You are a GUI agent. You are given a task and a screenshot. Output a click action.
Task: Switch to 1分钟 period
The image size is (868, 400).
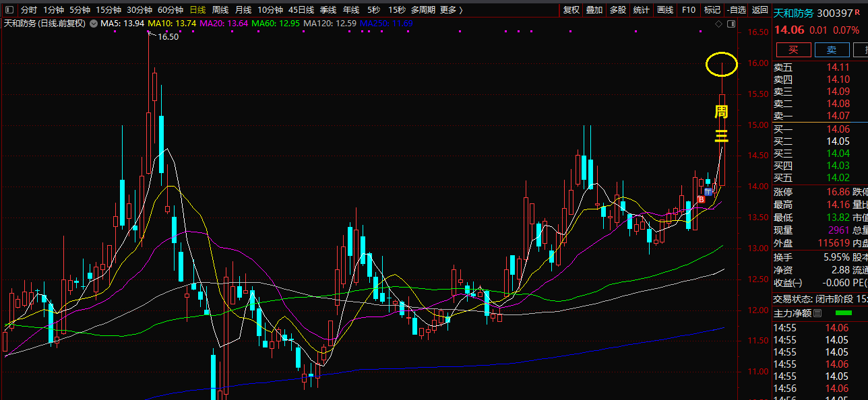(53, 10)
